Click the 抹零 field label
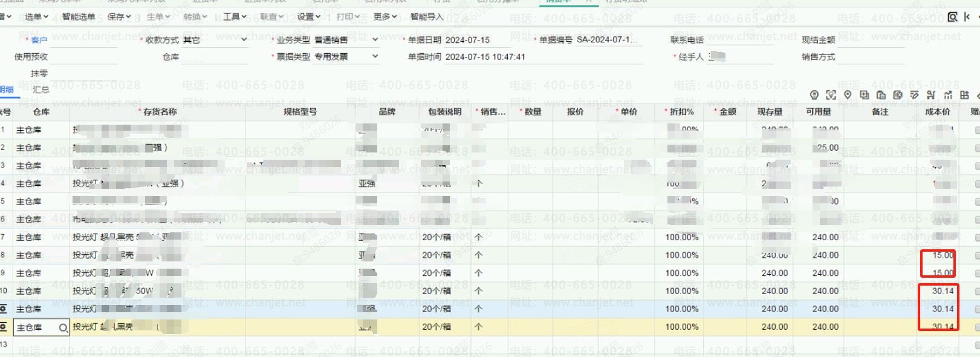Image resolution: width=980 pixels, height=357 pixels. (x=39, y=73)
